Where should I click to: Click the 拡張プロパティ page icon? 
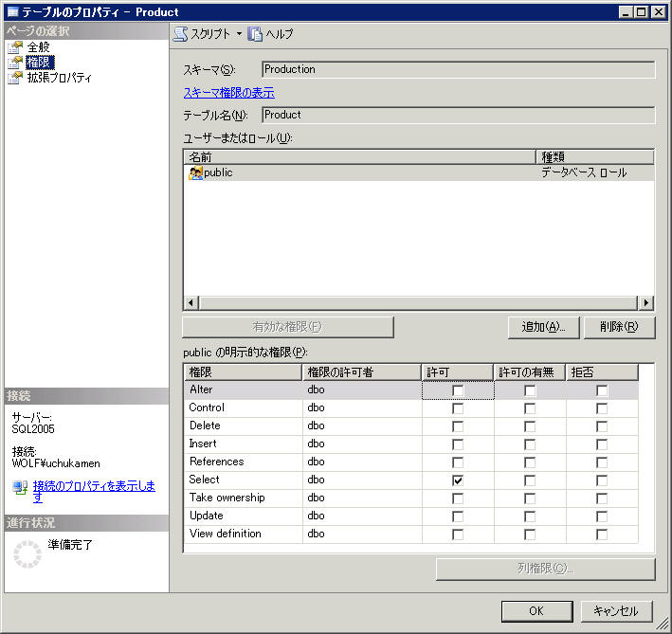coord(15,78)
